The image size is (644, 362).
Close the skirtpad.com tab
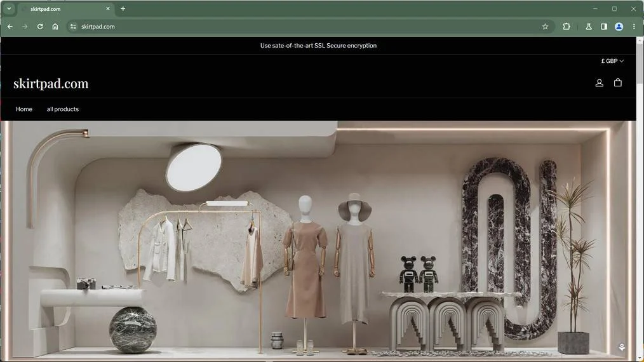pos(108,9)
